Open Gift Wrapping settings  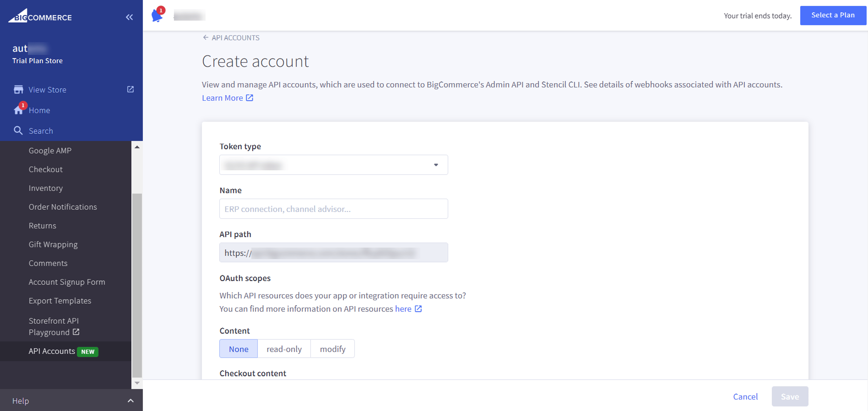click(53, 244)
